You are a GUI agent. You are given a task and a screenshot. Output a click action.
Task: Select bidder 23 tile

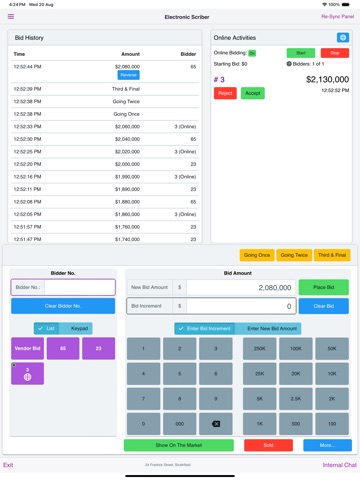[98, 348]
